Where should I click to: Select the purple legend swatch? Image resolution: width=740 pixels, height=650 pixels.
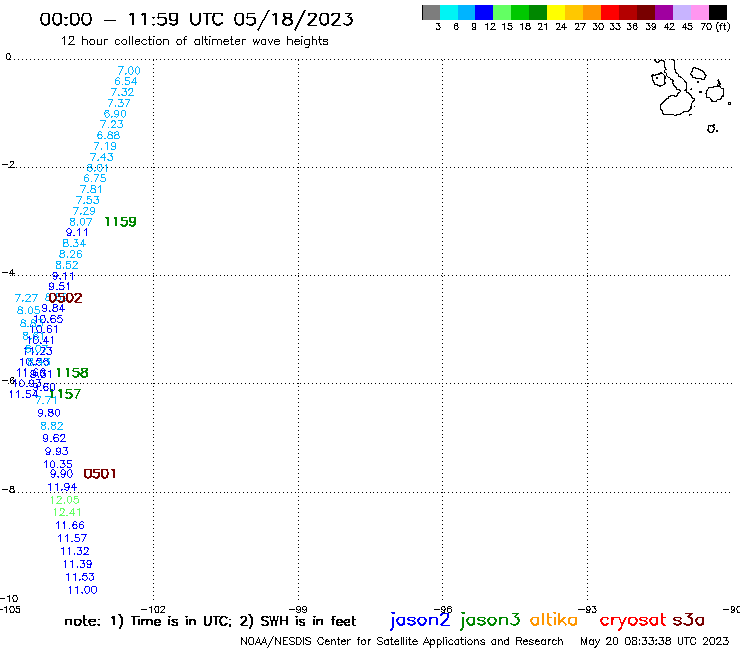pyautogui.click(x=664, y=12)
